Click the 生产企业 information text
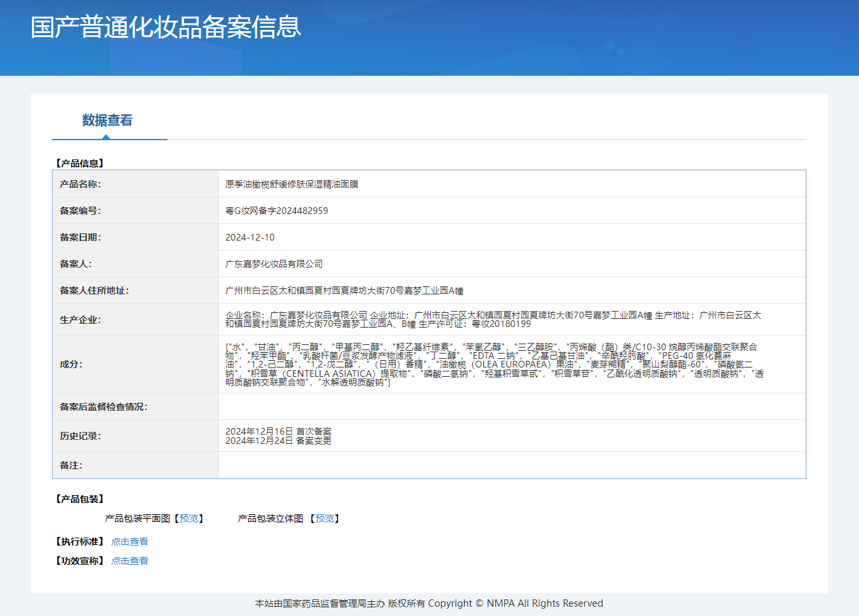 pyautogui.click(x=493, y=320)
